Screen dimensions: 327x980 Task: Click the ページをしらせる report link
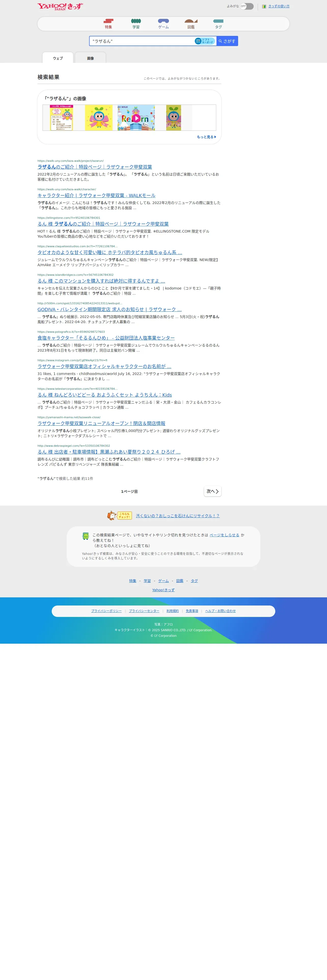pyautogui.click(x=224, y=535)
